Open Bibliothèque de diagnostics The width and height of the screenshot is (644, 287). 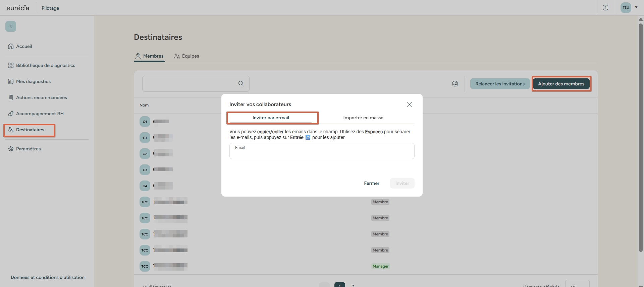(x=45, y=65)
